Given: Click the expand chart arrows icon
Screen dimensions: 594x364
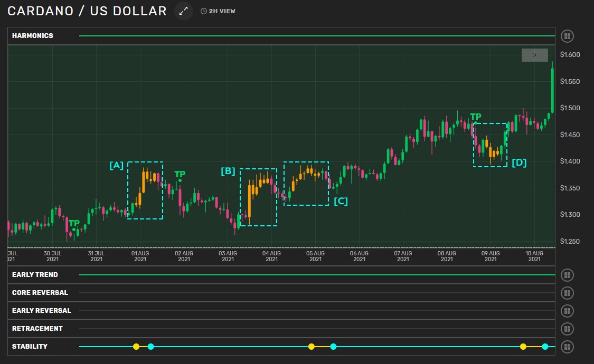Looking at the screenshot, I should (184, 11).
